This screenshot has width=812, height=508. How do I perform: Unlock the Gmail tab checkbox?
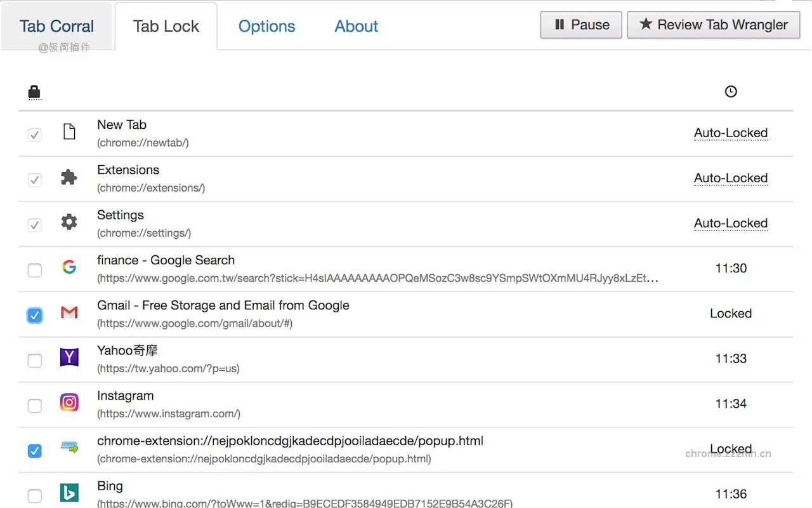pyautogui.click(x=35, y=316)
